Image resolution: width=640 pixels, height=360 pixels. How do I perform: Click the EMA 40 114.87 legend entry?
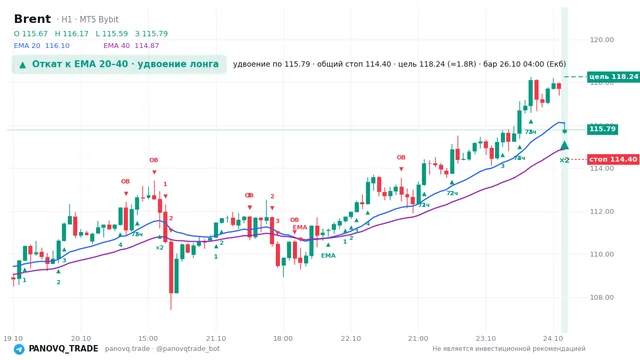tap(131, 46)
